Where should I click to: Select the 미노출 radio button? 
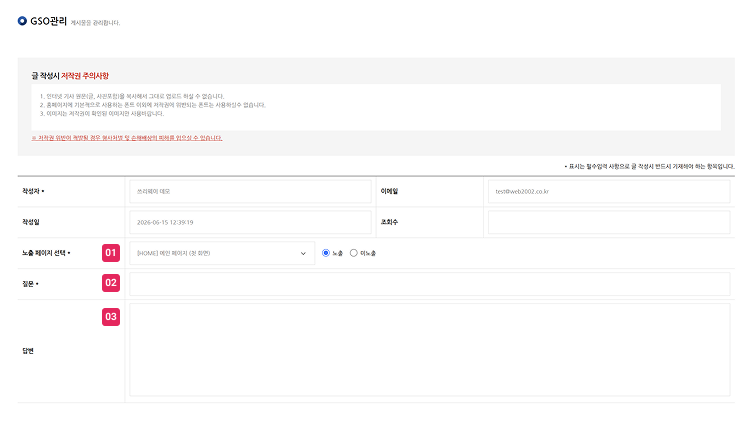[x=353, y=253]
